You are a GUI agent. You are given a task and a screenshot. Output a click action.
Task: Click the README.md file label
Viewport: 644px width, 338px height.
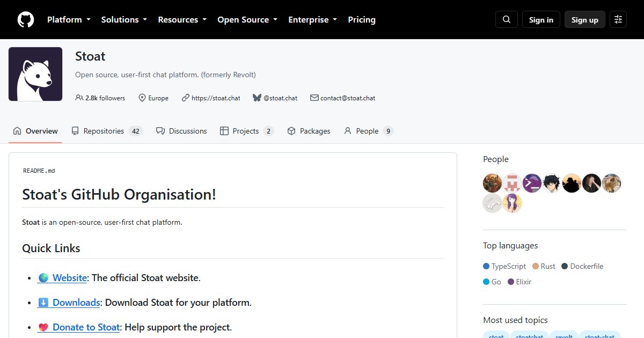[39, 171]
